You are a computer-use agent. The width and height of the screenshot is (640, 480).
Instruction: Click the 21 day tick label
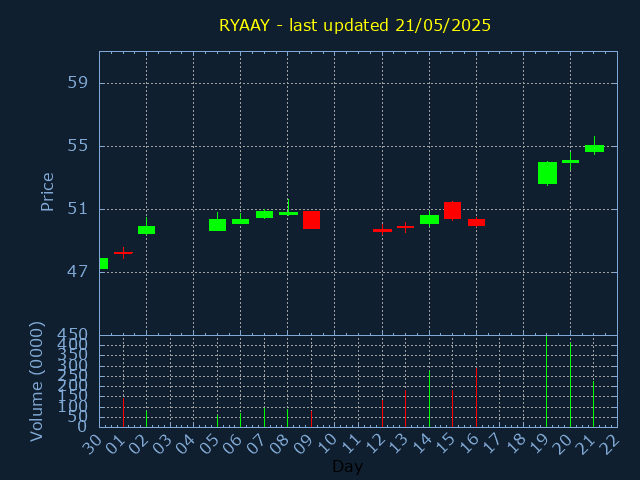(x=587, y=444)
